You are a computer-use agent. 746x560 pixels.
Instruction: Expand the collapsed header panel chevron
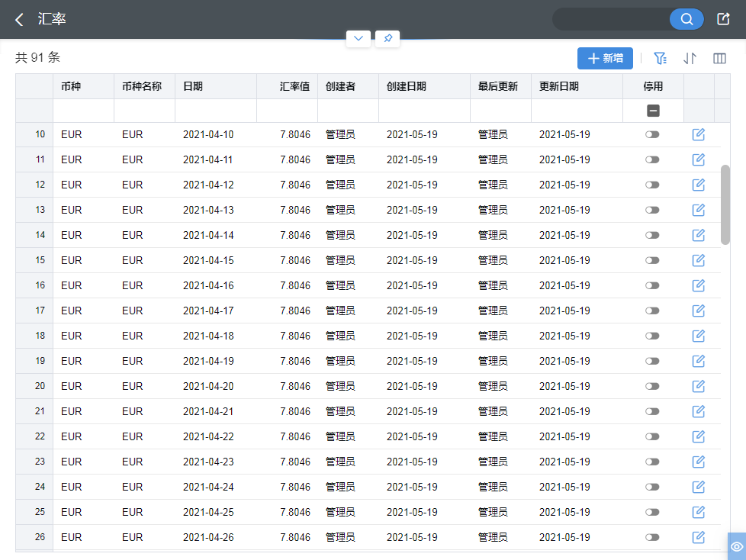359,39
